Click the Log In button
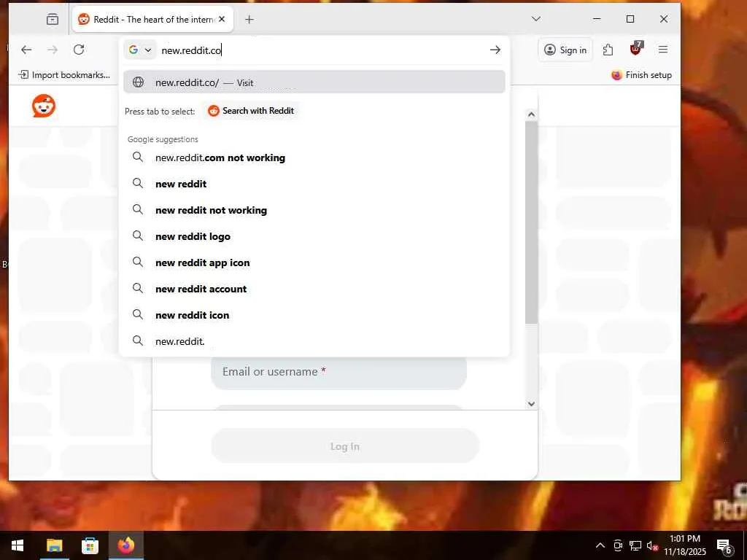The height and width of the screenshot is (560, 747). tap(345, 446)
